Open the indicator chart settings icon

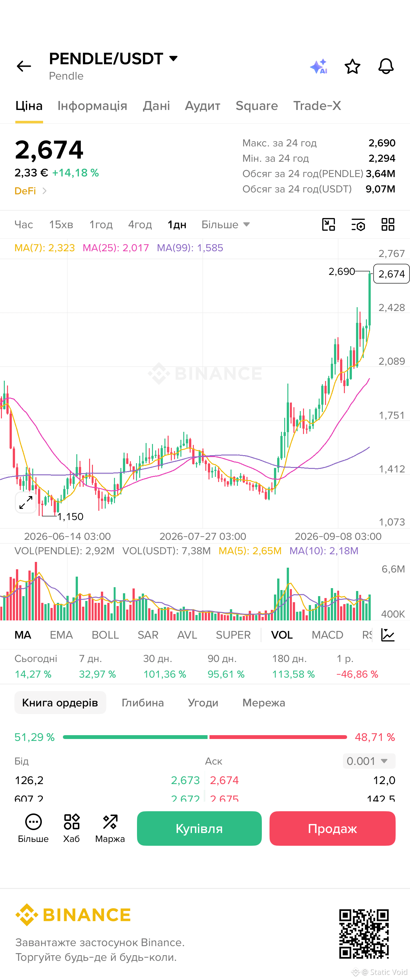coord(388,635)
